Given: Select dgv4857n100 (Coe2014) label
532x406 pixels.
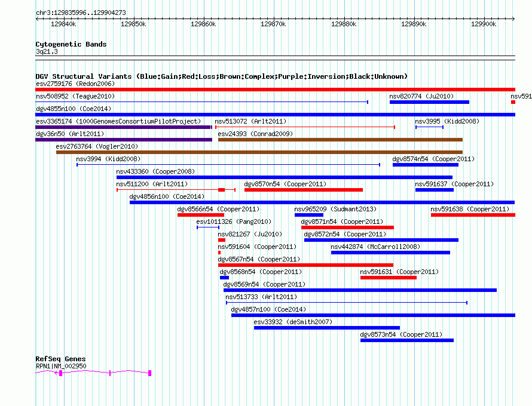Looking at the screenshot, I should (x=268, y=309).
